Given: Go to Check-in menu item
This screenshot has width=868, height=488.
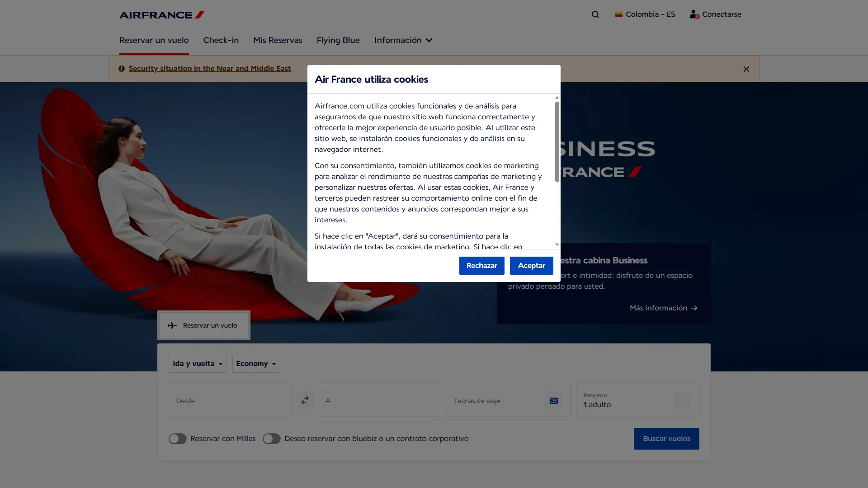Looking at the screenshot, I should point(221,40).
